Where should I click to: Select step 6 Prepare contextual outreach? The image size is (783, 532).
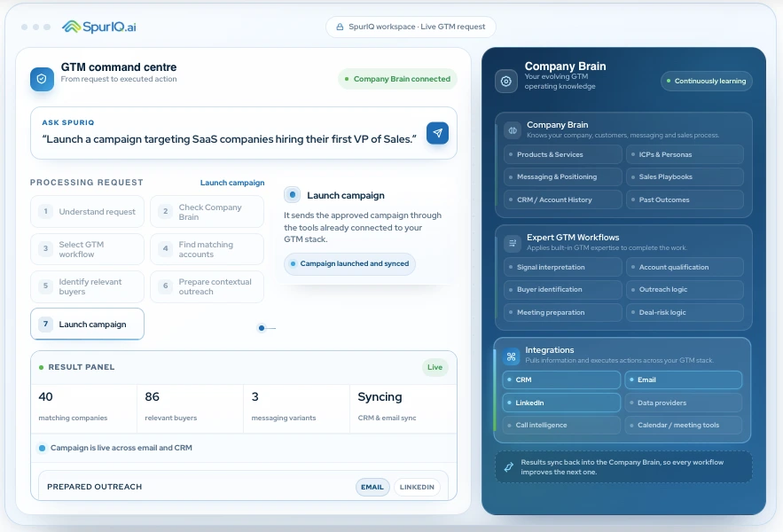[x=207, y=286]
